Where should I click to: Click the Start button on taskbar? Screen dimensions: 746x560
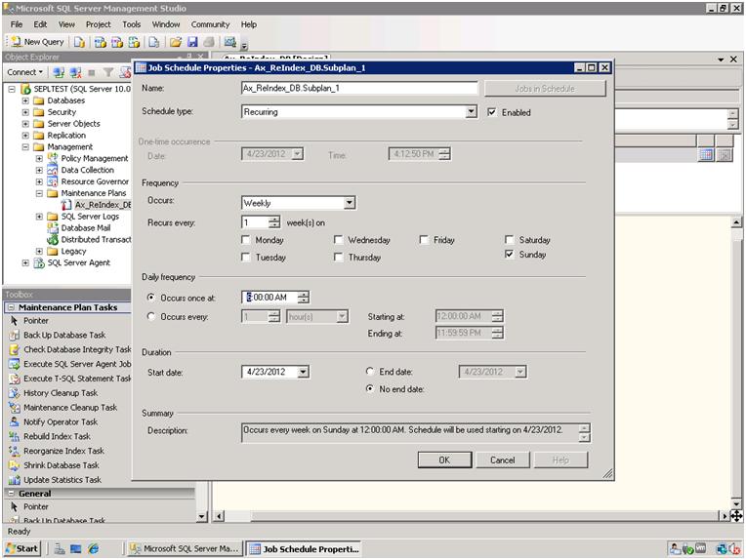[x=22, y=548]
